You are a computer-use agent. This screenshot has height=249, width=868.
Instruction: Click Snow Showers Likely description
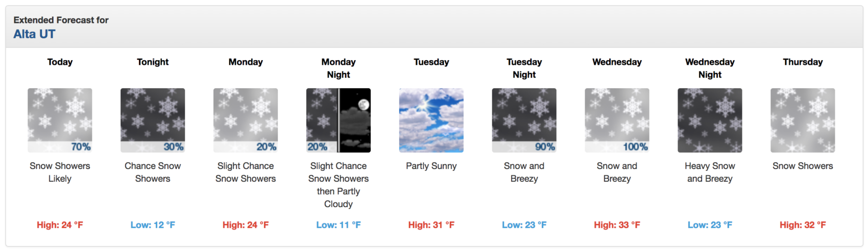tap(60, 172)
